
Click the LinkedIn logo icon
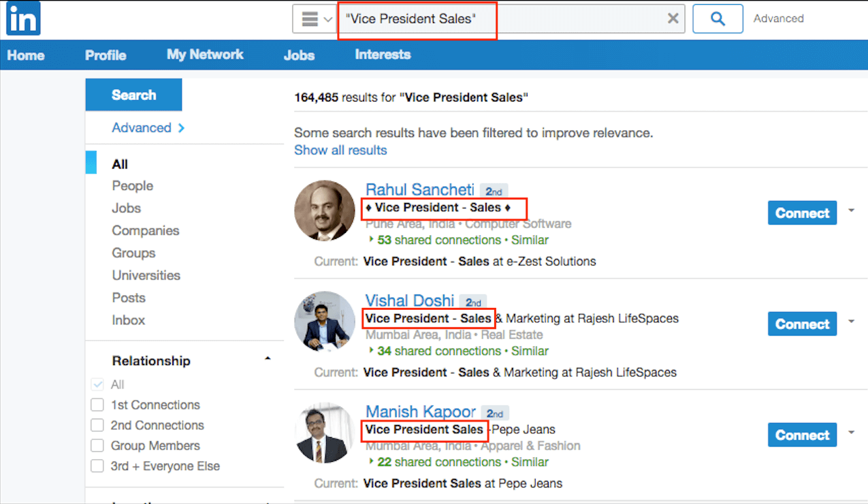pyautogui.click(x=23, y=18)
